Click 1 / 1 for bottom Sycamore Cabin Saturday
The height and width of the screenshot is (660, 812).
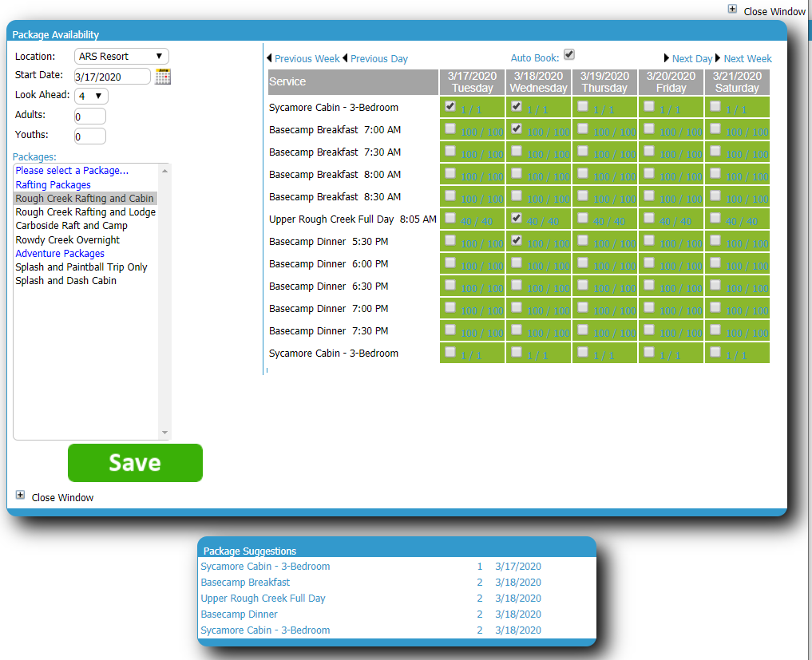[x=736, y=356]
